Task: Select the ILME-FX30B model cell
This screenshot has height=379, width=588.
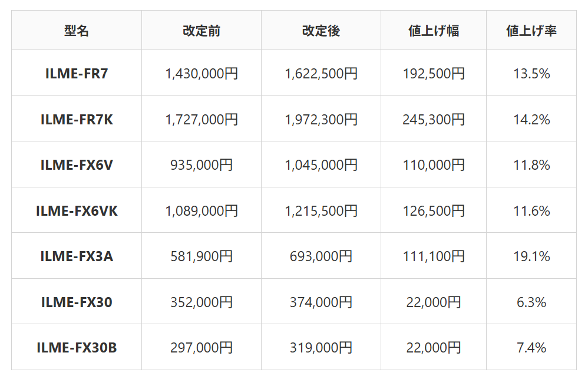Action: tap(77, 348)
